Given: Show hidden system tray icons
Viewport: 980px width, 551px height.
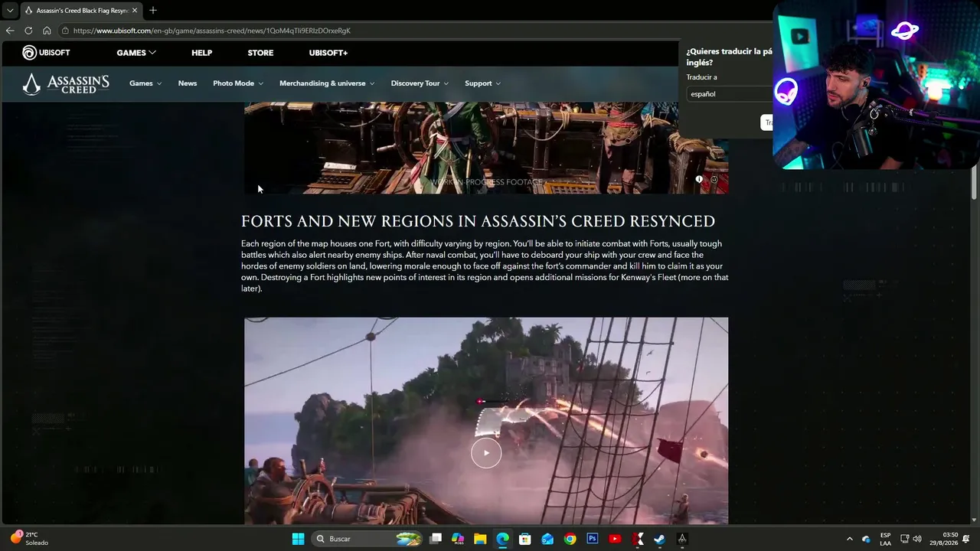Looking at the screenshot, I should click(850, 539).
